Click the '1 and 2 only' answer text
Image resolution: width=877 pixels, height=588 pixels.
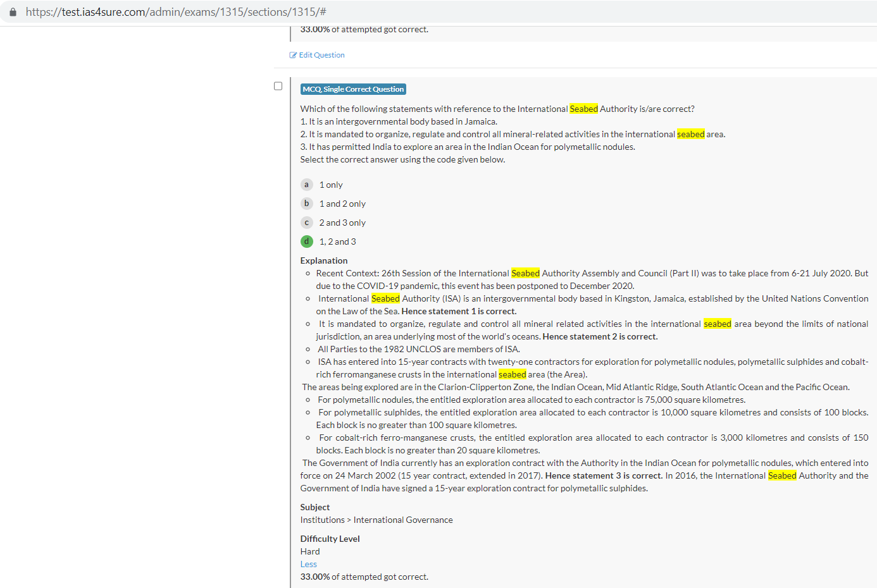pyautogui.click(x=342, y=204)
